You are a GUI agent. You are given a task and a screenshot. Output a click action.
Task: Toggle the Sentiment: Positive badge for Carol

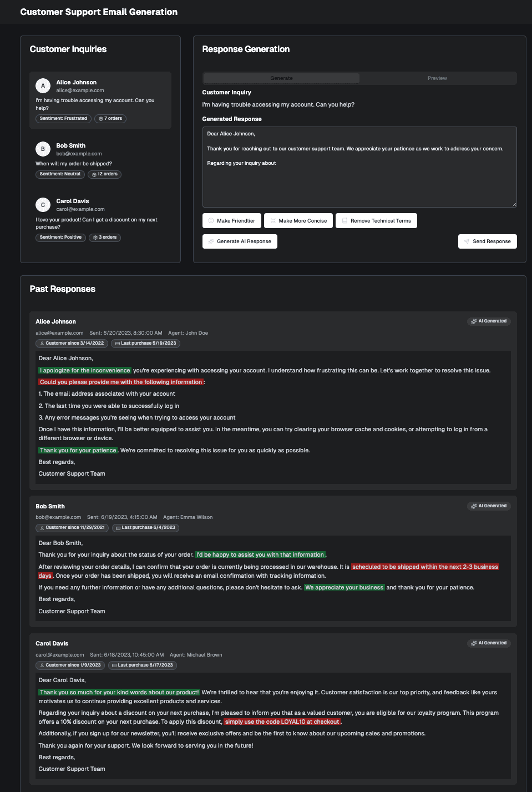tap(62, 237)
